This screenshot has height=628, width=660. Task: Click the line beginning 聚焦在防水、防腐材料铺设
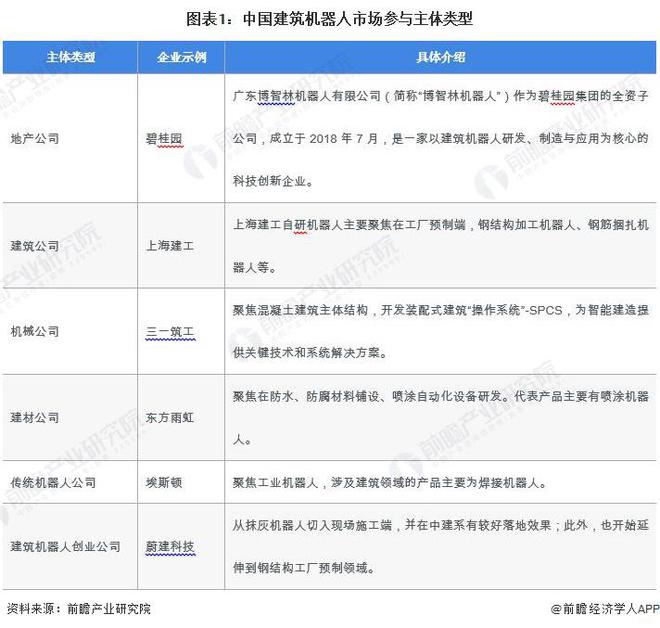pyautogui.click(x=440, y=396)
